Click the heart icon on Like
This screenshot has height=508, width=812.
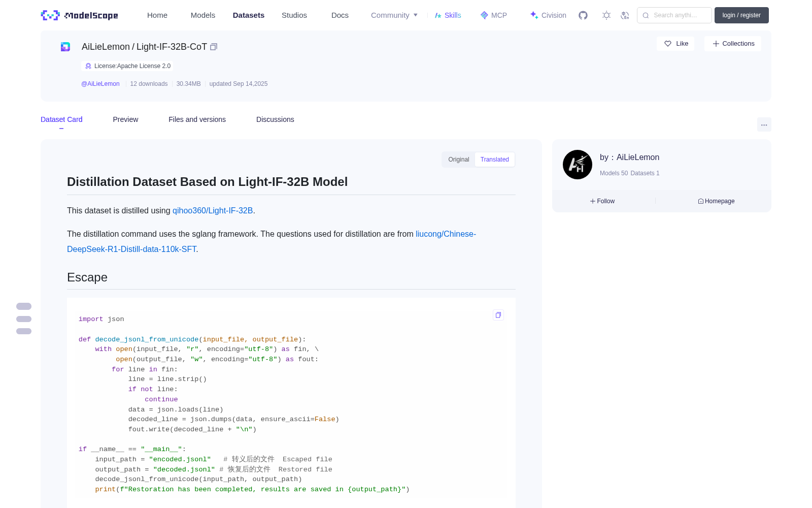[x=668, y=44]
